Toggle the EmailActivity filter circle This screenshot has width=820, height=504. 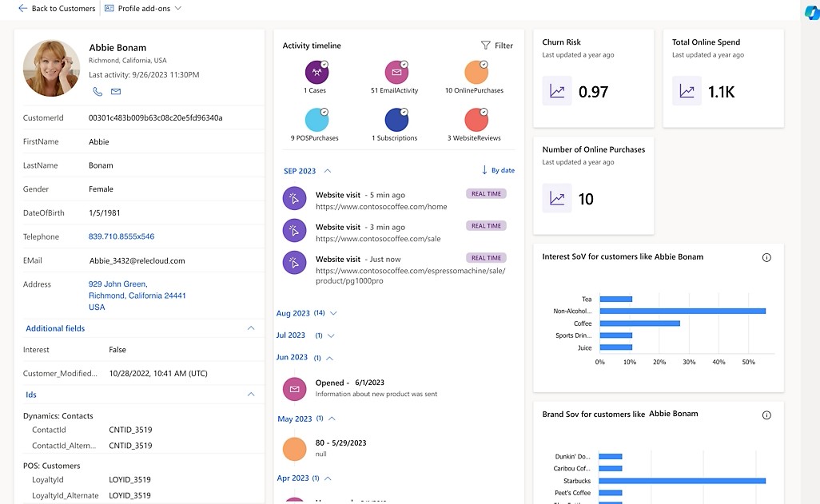[x=396, y=73]
